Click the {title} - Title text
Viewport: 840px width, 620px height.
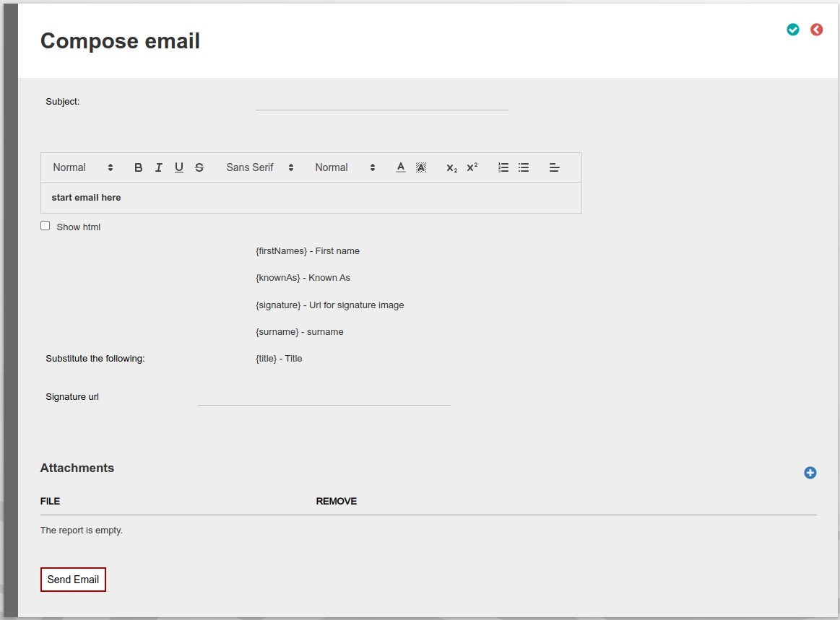[279, 359]
